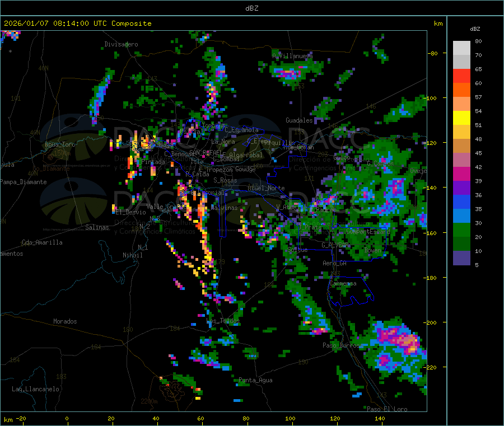Click the magenta 42 dBZ legend swatch
The image size is (504, 426).
coord(461,174)
